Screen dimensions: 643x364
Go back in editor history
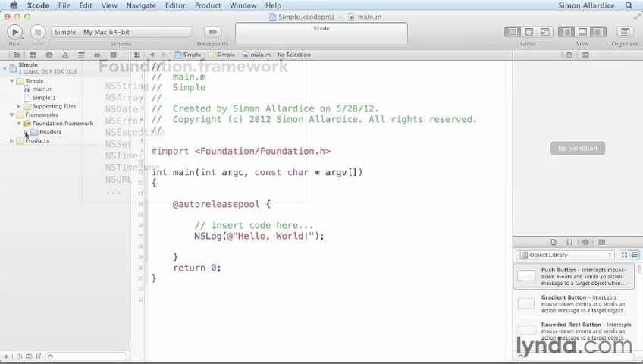click(152, 55)
